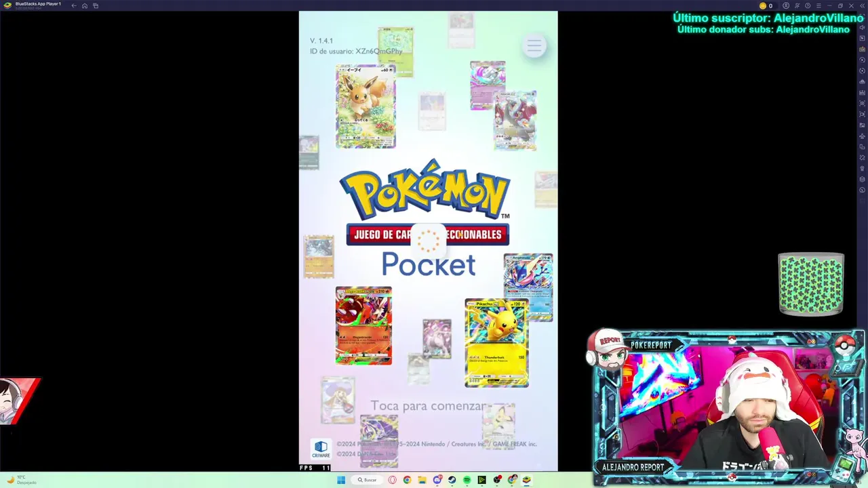The image size is (868, 488).
Task: Open Spotify from the taskbar
Action: point(467,480)
